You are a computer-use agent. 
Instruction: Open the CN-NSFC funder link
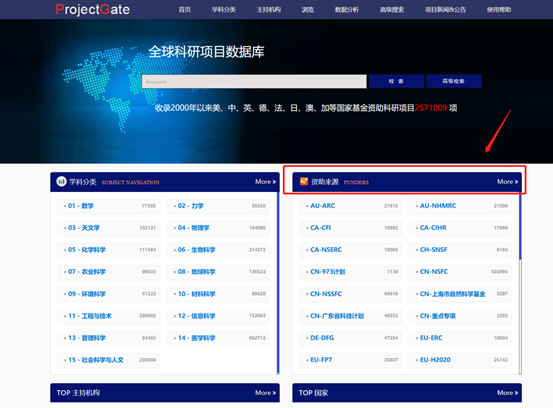click(434, 272)
